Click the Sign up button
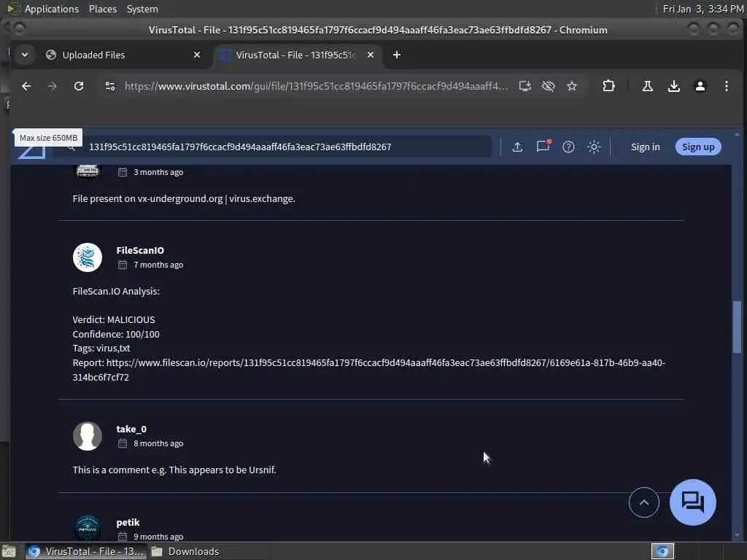 698,147
